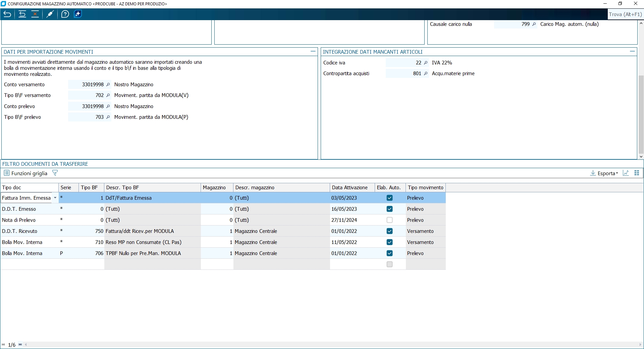Click the delete row icon with orange X
This screenshot has height=349, width=644.
pyautogui.click(x=35, y=14)
